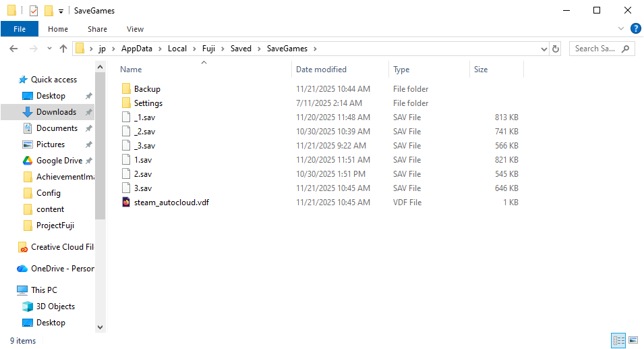644x349 pixels.
Task: Switch to the View tab
Action: 135,29
